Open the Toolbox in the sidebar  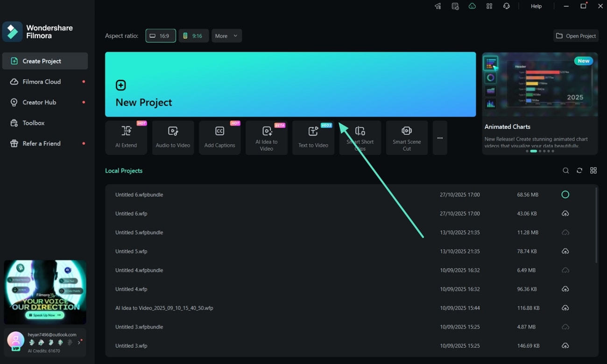[45, 123]
